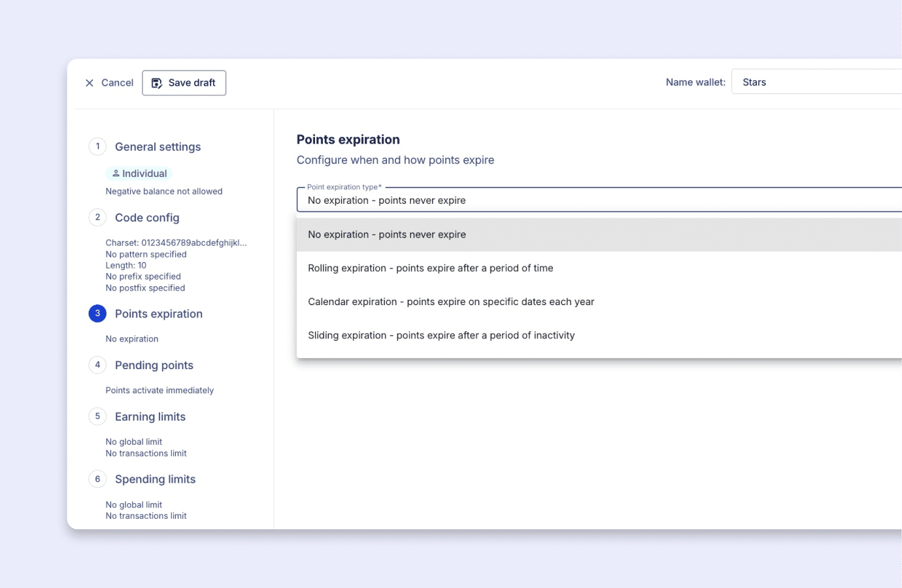The image size is (902, 588).
Task: Click 'No global limit' under Earning limits
Action: click(134, 442)
